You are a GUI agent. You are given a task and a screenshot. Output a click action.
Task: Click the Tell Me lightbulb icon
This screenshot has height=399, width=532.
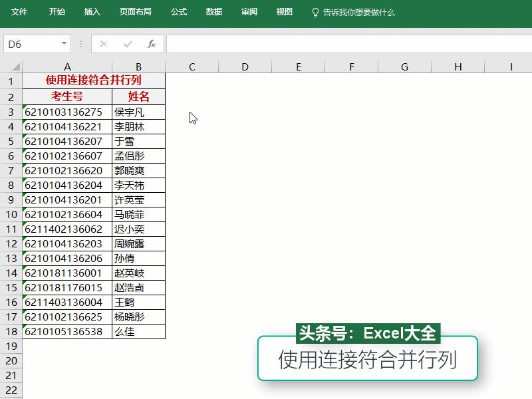pos(314,11)
